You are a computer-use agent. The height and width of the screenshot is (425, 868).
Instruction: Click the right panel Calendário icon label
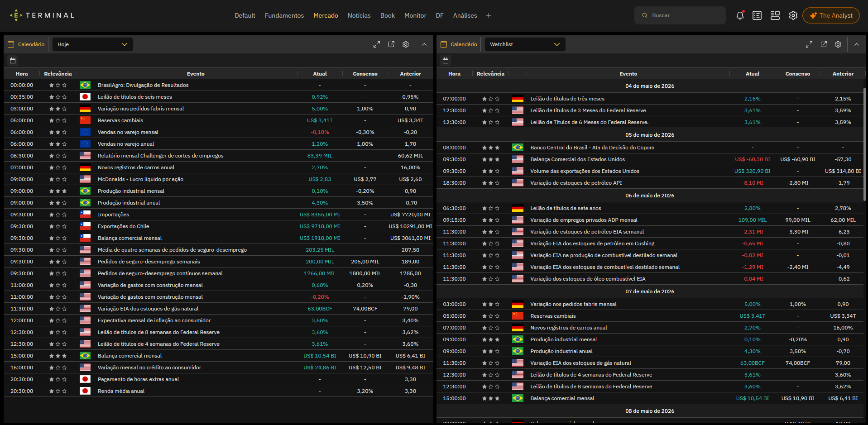459,44
